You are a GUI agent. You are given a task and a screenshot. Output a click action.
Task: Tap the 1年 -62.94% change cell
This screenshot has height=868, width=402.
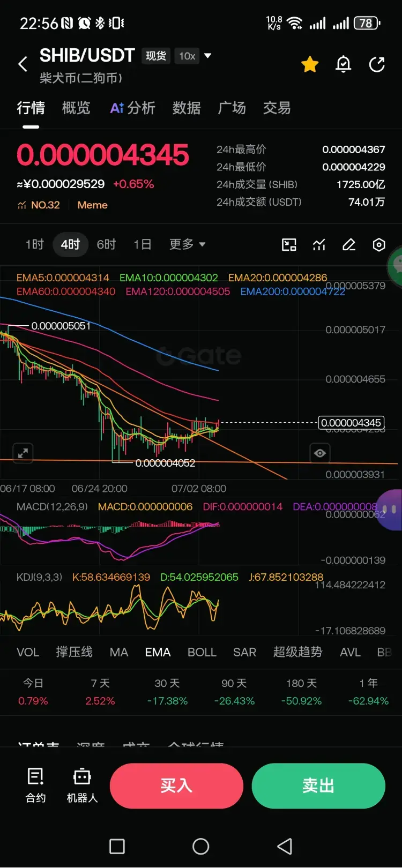tap(368, 692)
